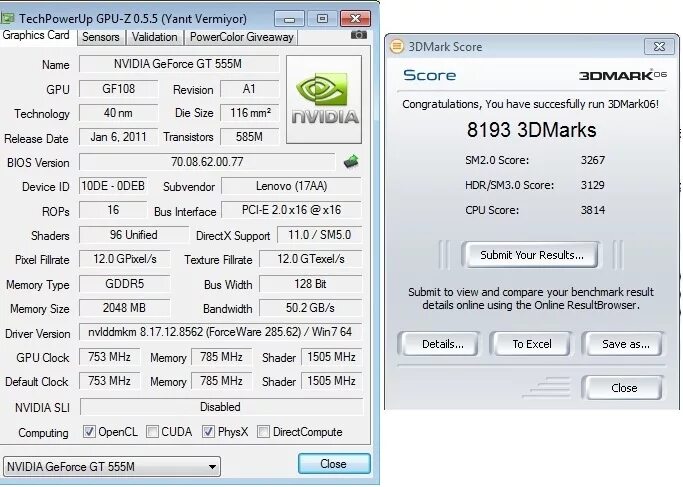Click the DirectX Support field 11.0 / SM5.0

click(319, 235)
